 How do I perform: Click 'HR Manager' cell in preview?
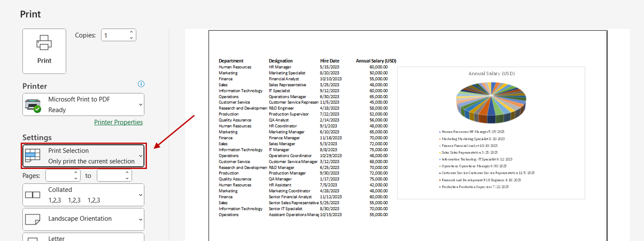point(280,67)
